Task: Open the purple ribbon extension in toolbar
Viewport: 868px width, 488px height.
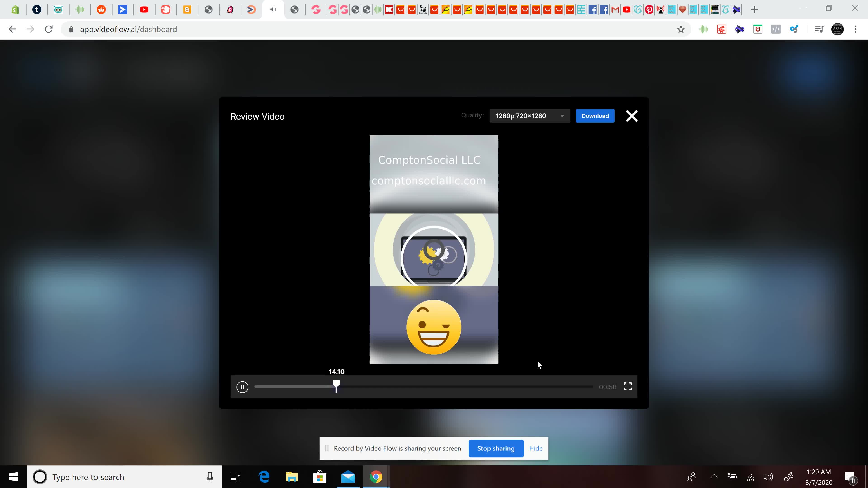Action: tap(740, 29)
